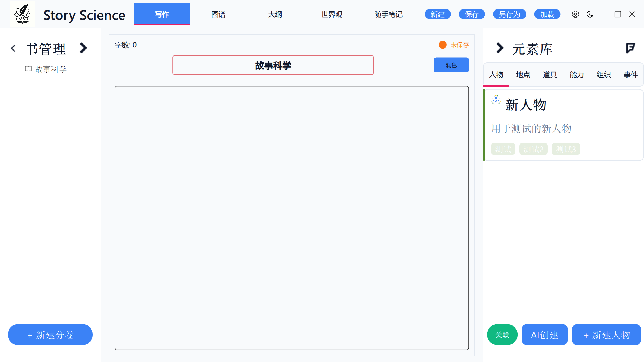Switch to the 图谱 tab
The width and height of the screenshot is (644, 362).
[x=218, y=14]
